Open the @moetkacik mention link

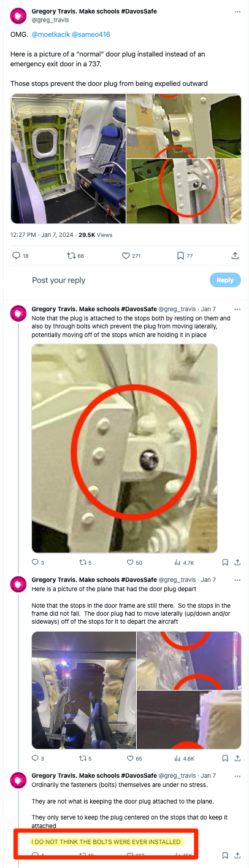click(x=47, y=35)
